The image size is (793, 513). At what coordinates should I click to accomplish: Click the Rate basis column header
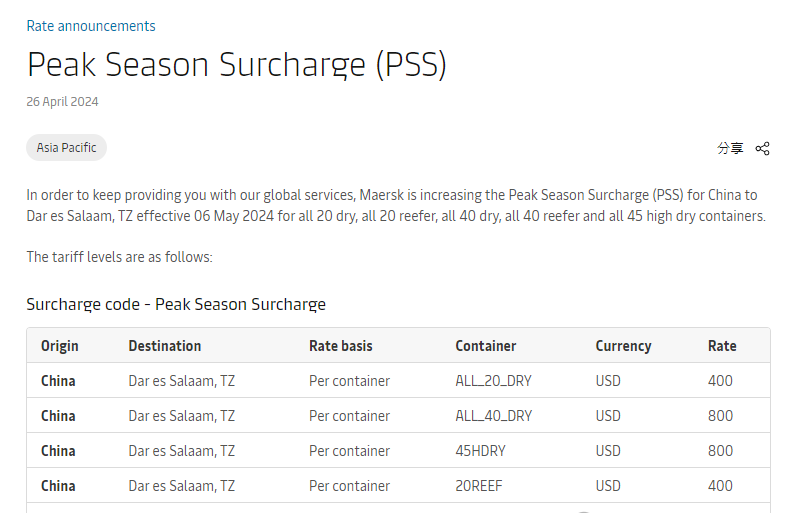[x=340, y=346]
